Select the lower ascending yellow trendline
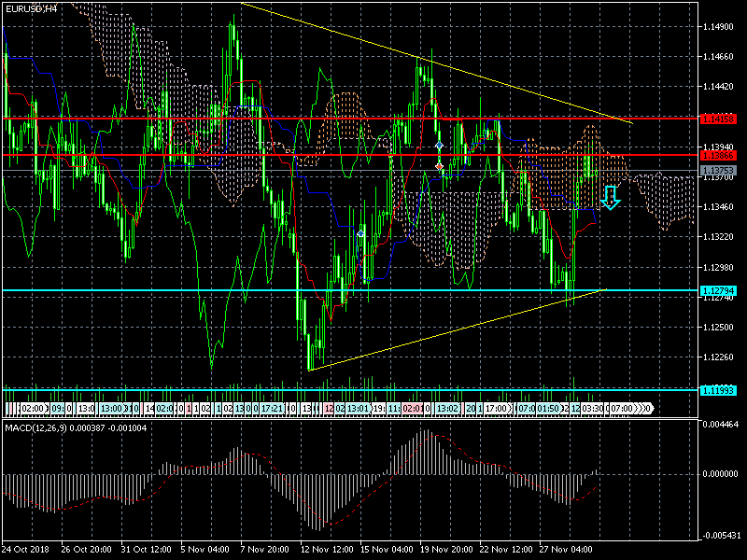The image size is (747, 560). click(458, 329)
